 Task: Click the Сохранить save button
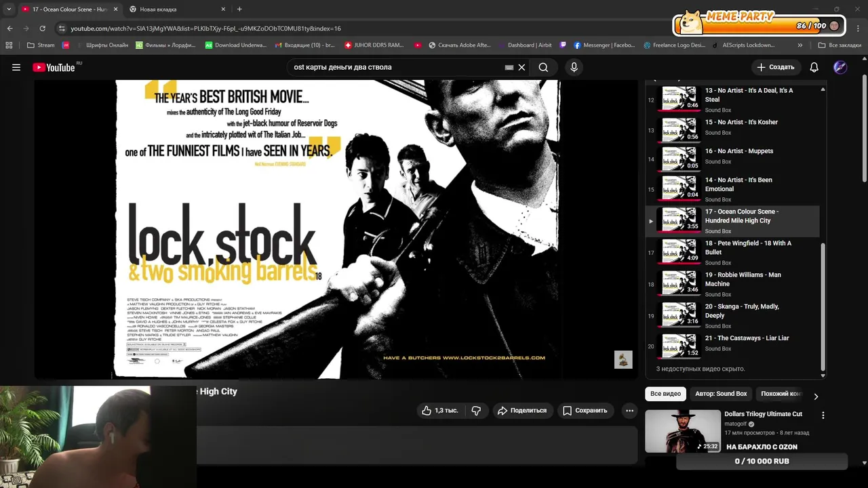[585, 411]
